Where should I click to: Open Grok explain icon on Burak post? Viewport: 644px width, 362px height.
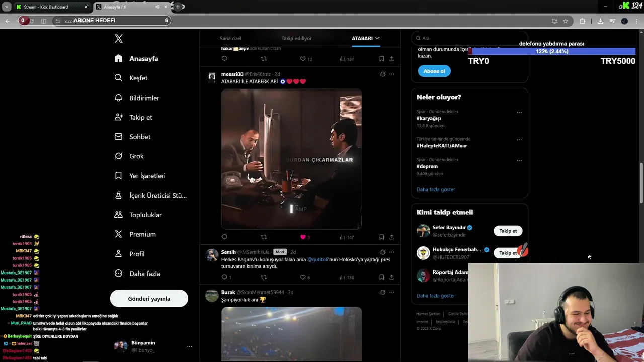click(x=383, y=292)
